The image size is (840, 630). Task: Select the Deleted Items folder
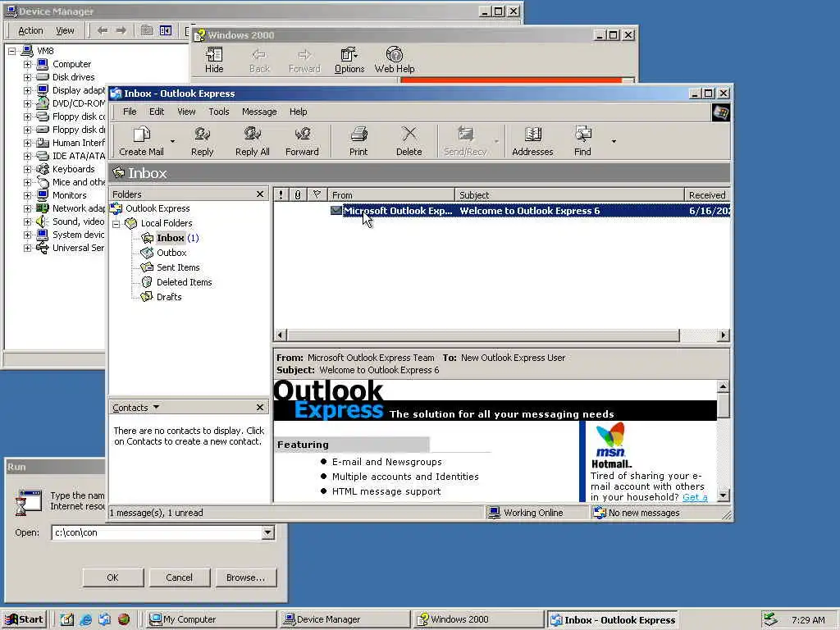pos(185,282)
